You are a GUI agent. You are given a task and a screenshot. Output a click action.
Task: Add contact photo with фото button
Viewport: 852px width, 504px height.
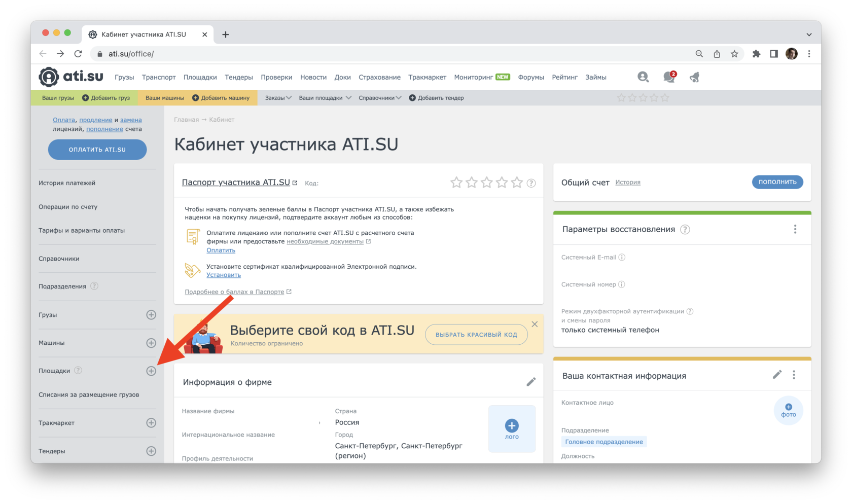click(x=789, y=410)
